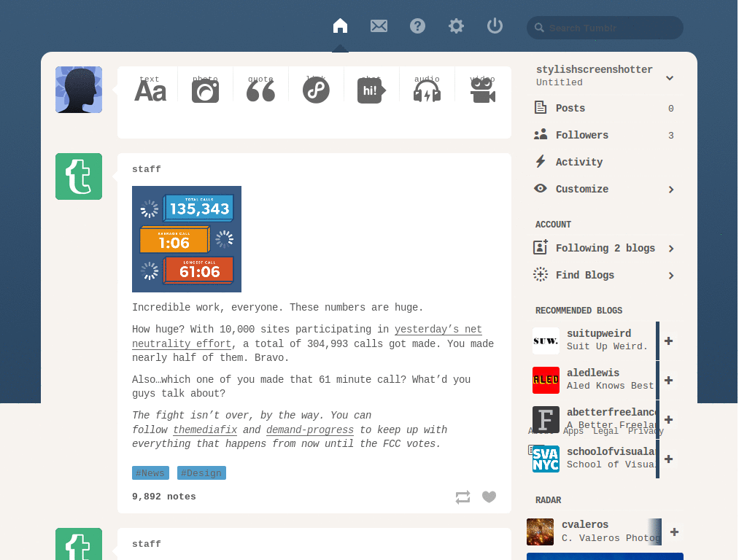The height and width of the screenshot is (560, 747).
Task: Select the #News tag
Action: pos(150,472)
